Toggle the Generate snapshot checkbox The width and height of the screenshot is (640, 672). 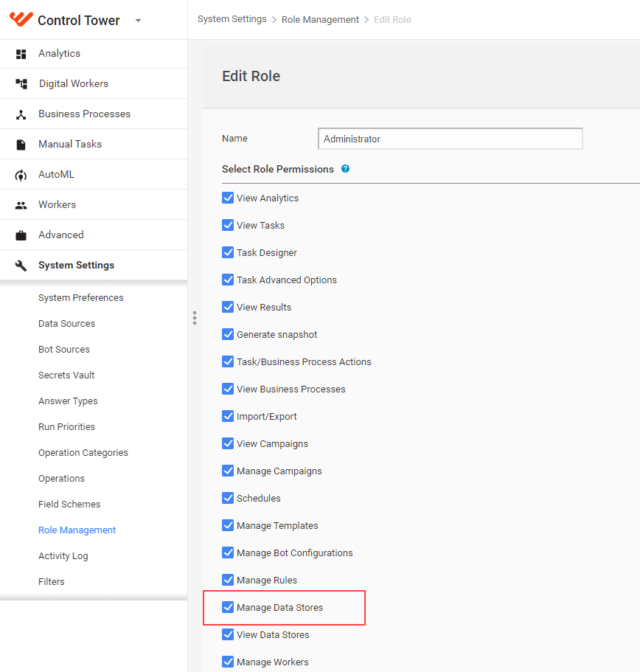pyautogui.click(x=228, y=334)
